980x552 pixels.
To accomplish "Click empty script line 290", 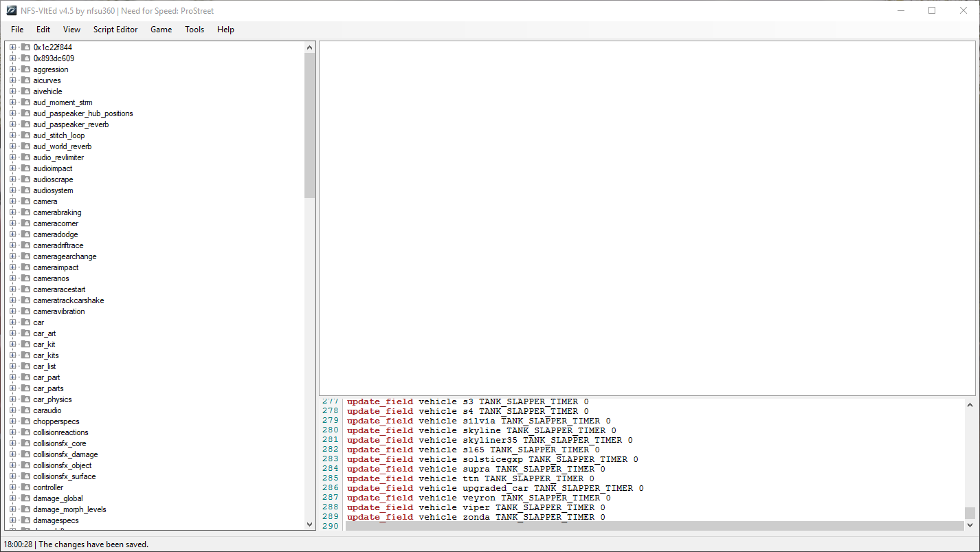I will pyautogui.click(x=654, y=526).
